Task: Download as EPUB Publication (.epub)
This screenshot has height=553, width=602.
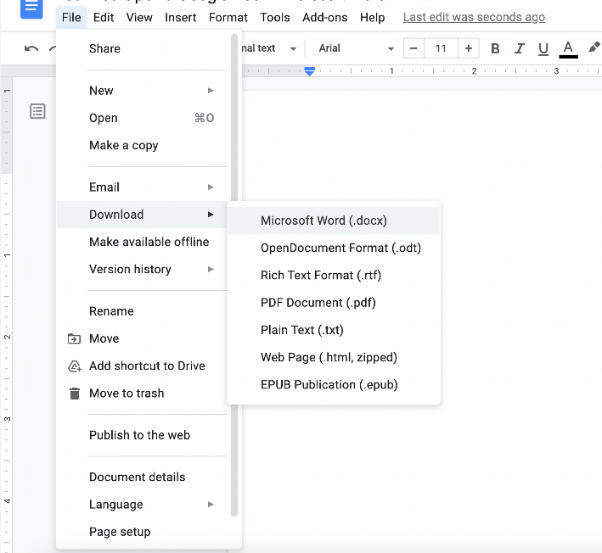Action: [x=334, y=385]
